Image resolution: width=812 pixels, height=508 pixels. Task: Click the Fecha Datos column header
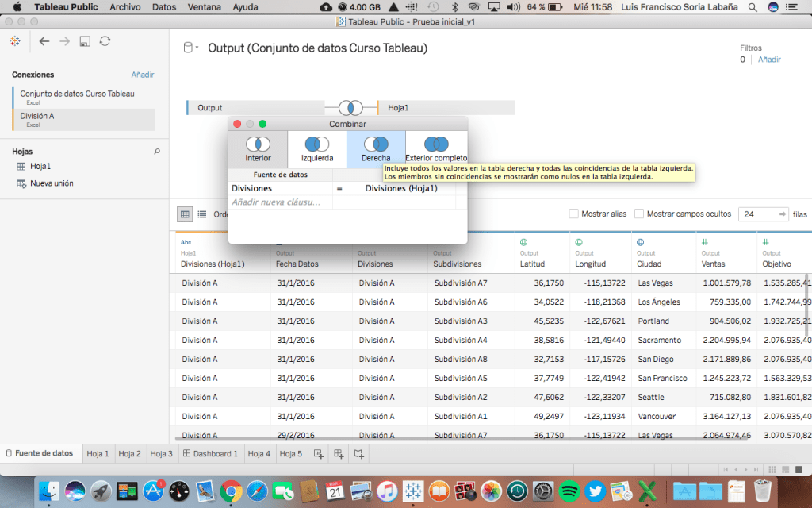coord(297,264)
